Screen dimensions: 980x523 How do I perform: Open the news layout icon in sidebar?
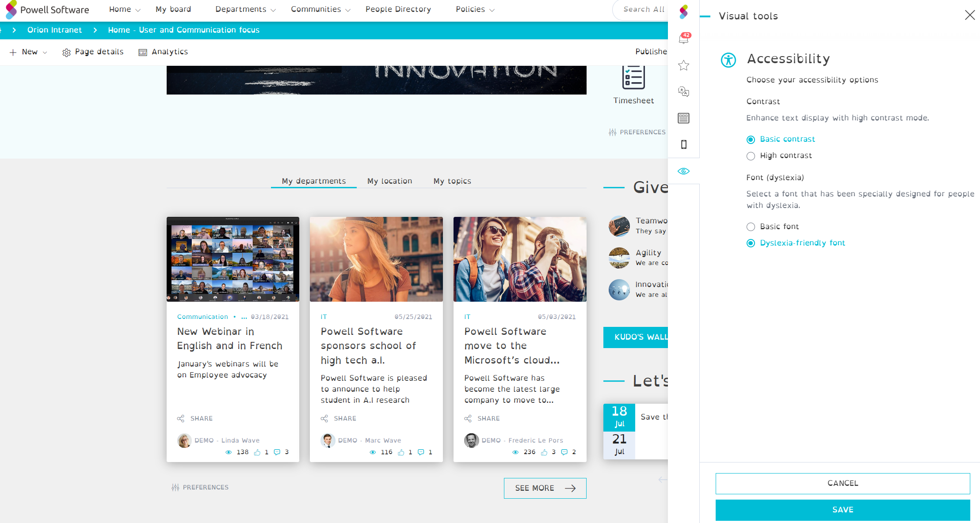point(684,118)
